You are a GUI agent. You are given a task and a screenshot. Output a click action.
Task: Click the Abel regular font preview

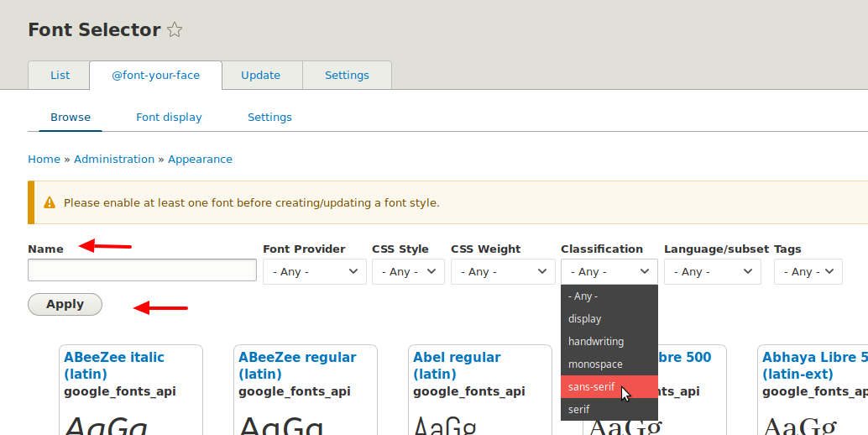pos(445,425)
